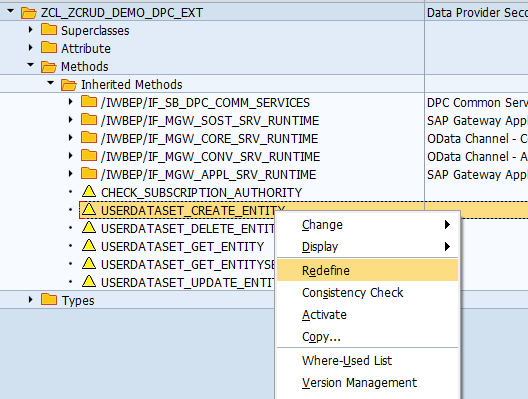Collapse the Inherited Methods node
The height and width of the screenshot is (399, 528).
[51, 83]
